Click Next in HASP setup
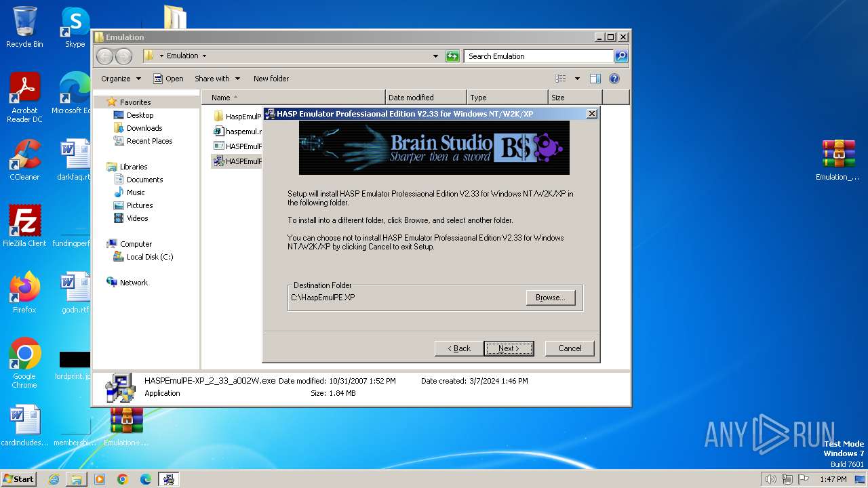 509,348
